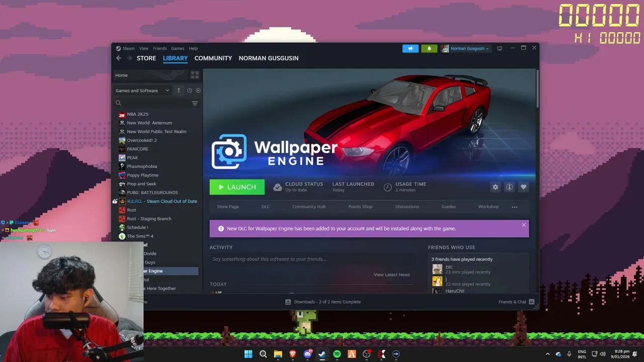Open the Community Hub link

[309, 207]
